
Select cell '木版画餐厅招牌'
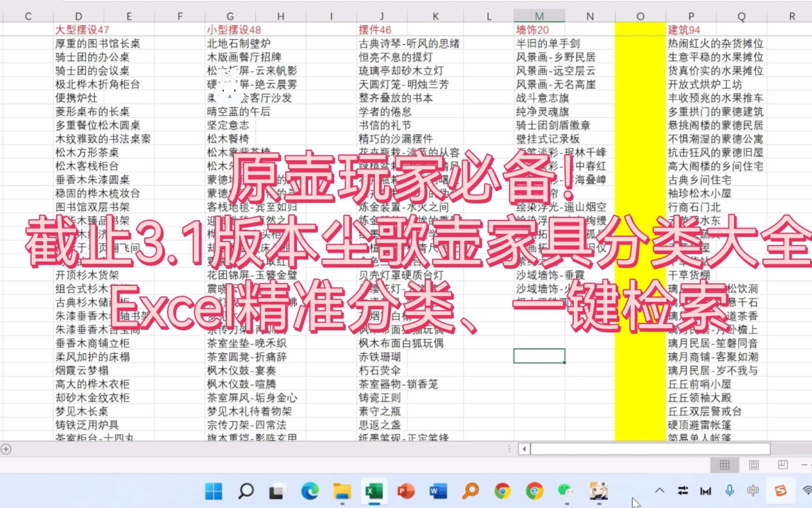pos(244,57)
